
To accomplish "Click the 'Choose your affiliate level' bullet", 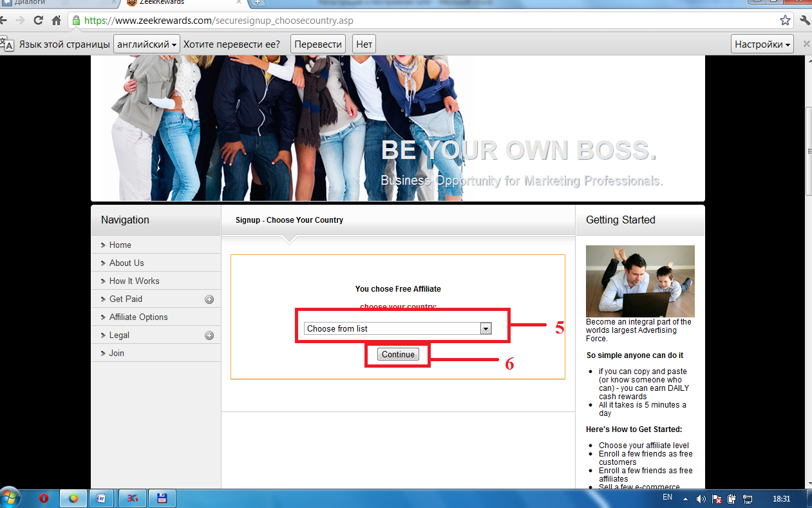I will point(644,446).
